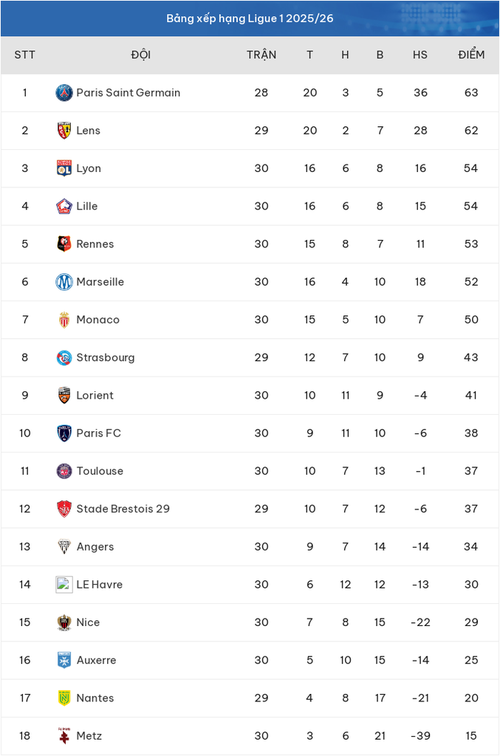Click the ĐIỂM column header
The height and width of the screenshot is (756, 500).
[471, 54]
